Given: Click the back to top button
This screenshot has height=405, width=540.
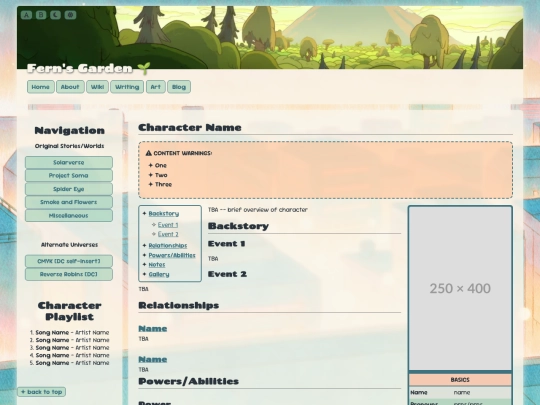Looking at the screenshot, I should click(42, 392).
